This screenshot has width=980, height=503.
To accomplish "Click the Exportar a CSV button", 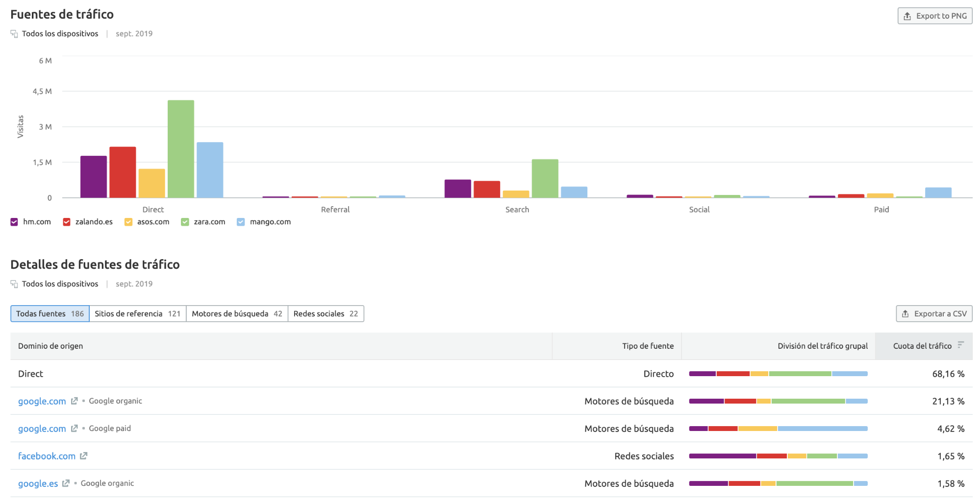I will click(934, 313).
